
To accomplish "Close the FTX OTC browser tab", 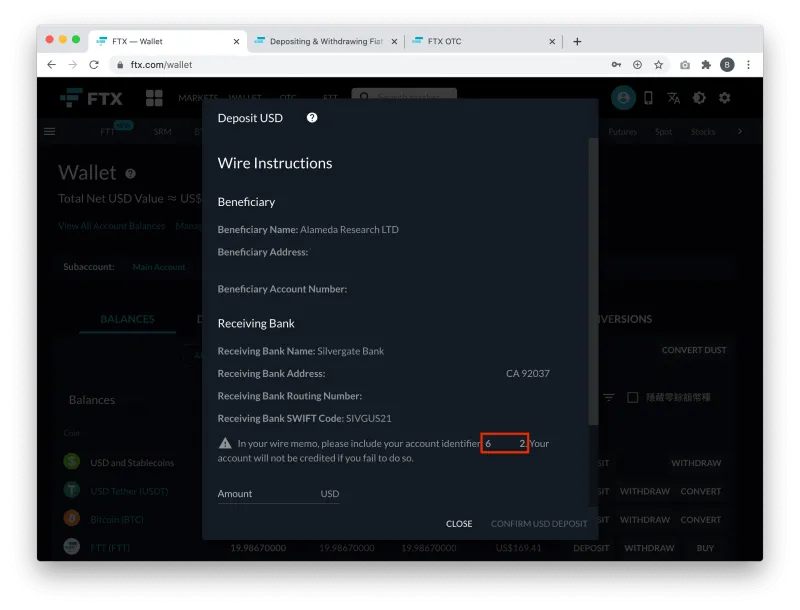I will click(x=552, y=42).
